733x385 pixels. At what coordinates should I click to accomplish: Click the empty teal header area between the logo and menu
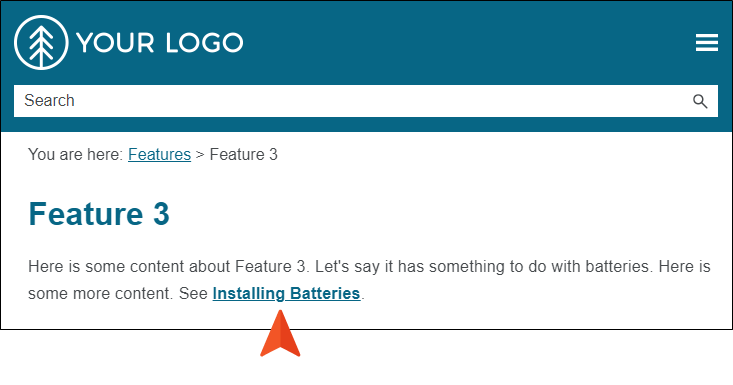pos(467,43)
